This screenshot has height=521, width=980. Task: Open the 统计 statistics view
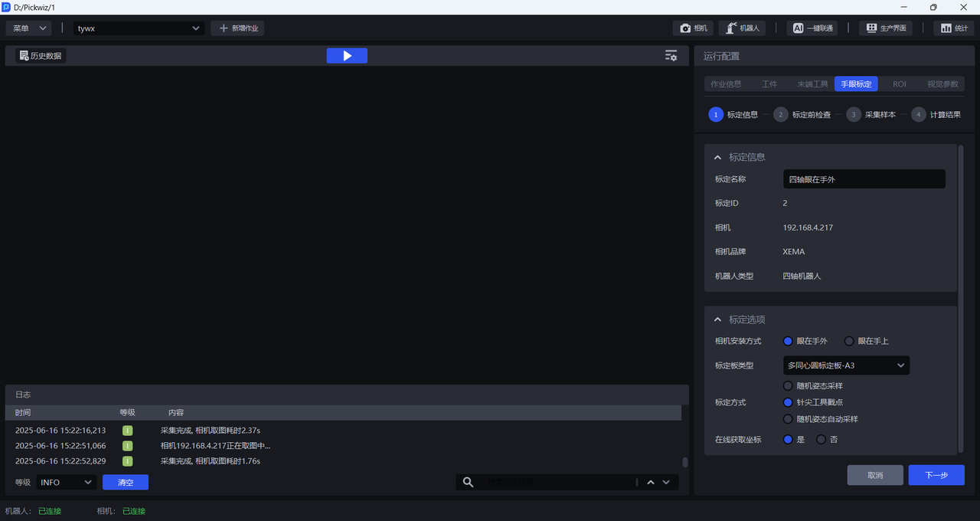pyautogui.click(x=953, y=28)
